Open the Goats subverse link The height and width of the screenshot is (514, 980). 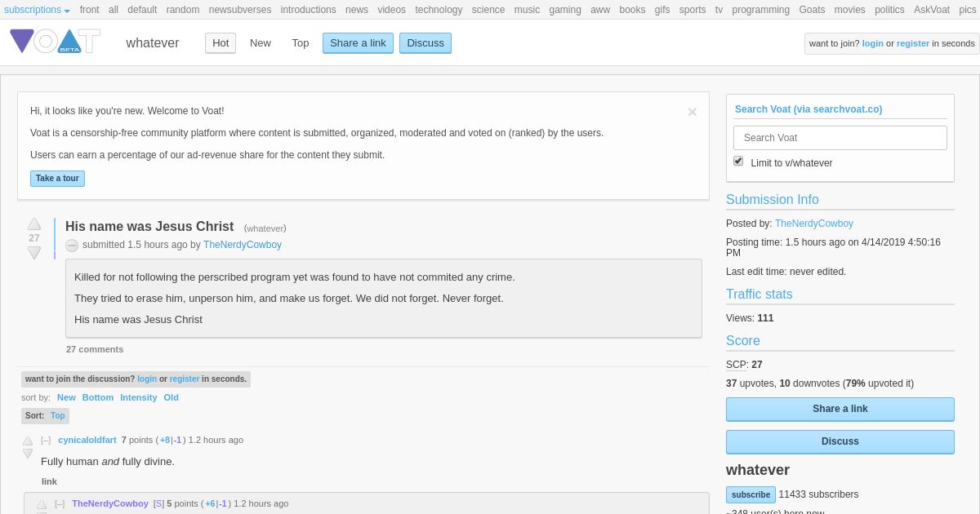click(812, 10)
